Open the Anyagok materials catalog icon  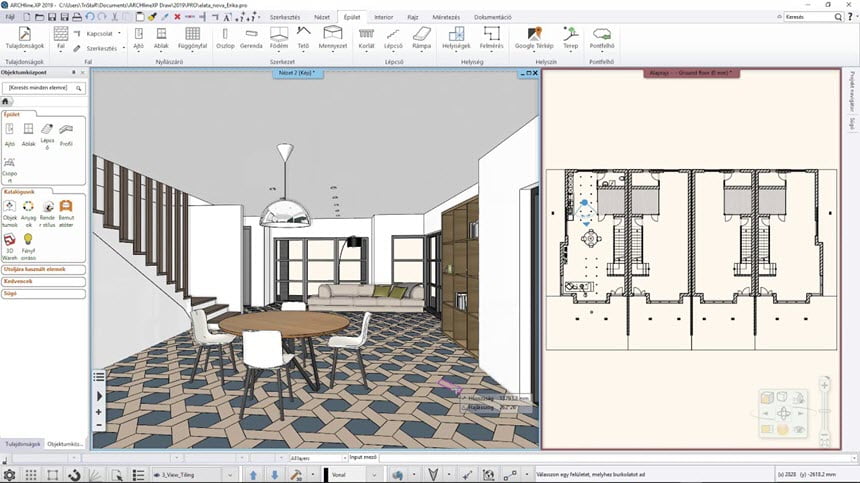[28, 212]
